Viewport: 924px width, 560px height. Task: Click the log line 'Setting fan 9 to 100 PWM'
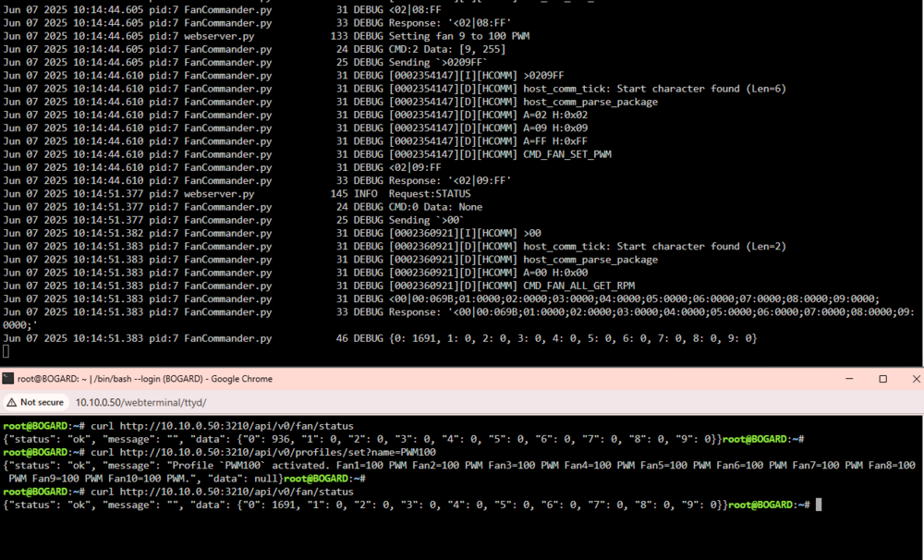(459, 36)
